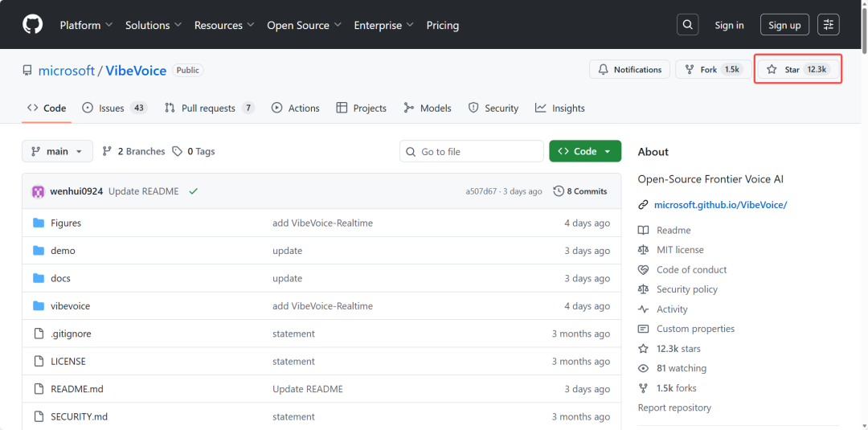Switch to the Models tab
868x430 pixels.
tap(428, 109)
